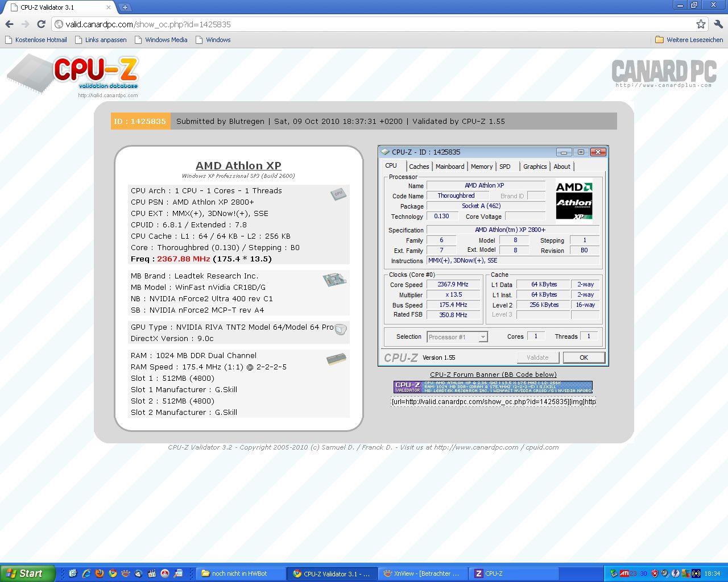Screen dimensions: 728x582
Task: Click the motherboard icon beside MB Brand
Action: click(x=334, y=279)
